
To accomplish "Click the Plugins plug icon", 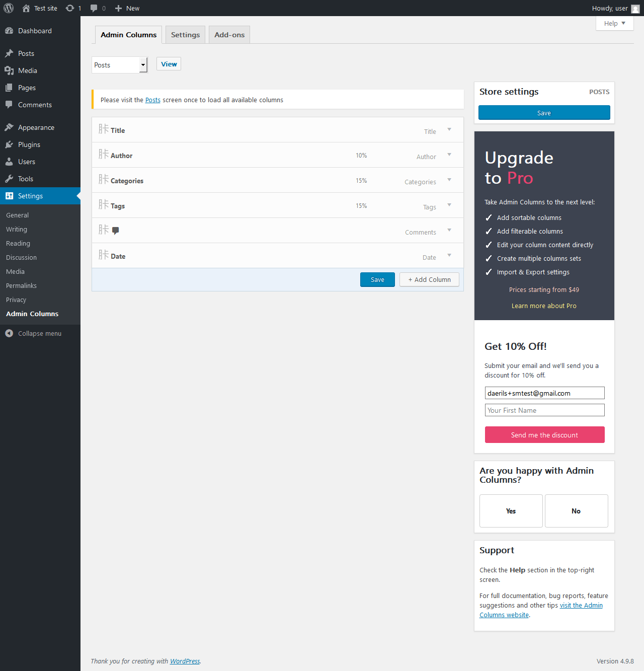I will pos(9,144).
